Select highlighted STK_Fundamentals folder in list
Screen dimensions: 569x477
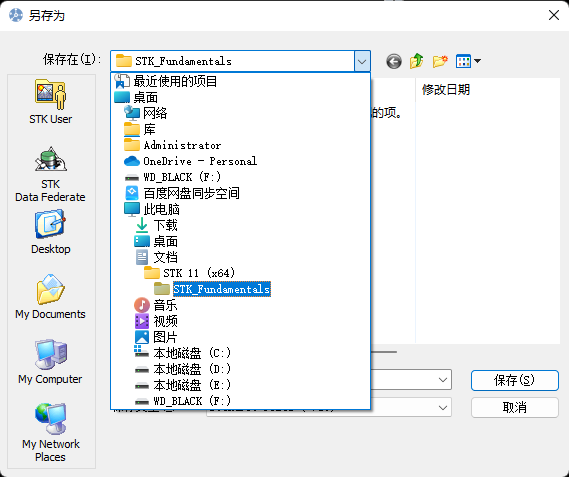click(212, 289)
